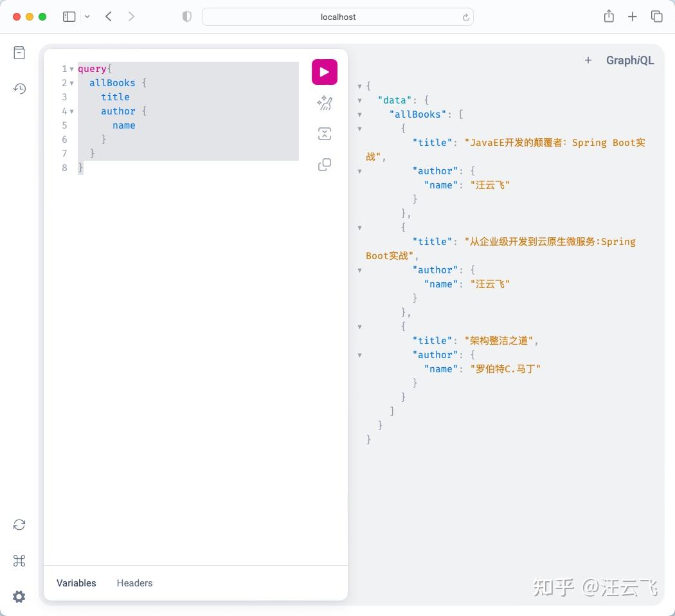The height and width of the screenshot is (616, 675).
Task: Toggle the Safari sidebar
Action: pos(69,16)
